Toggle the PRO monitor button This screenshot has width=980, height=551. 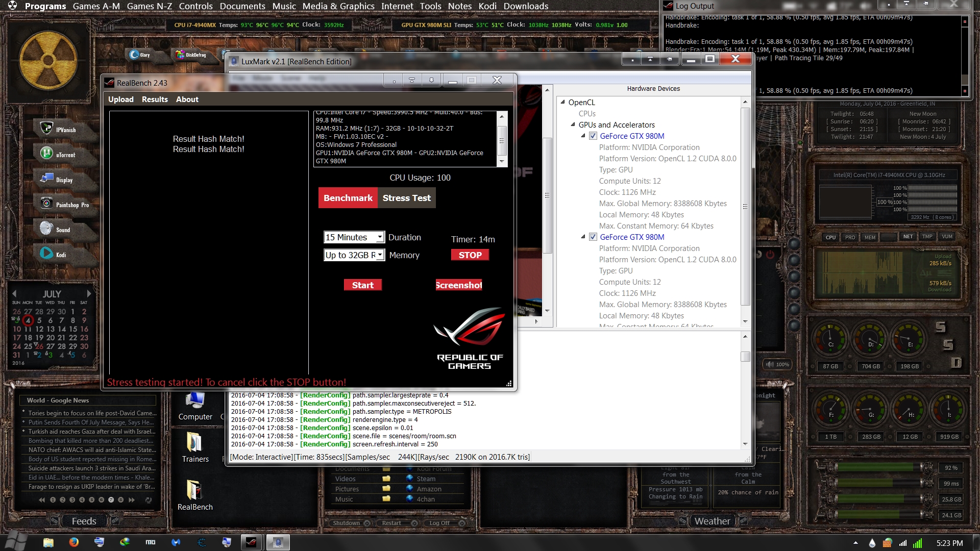(850, 237)
